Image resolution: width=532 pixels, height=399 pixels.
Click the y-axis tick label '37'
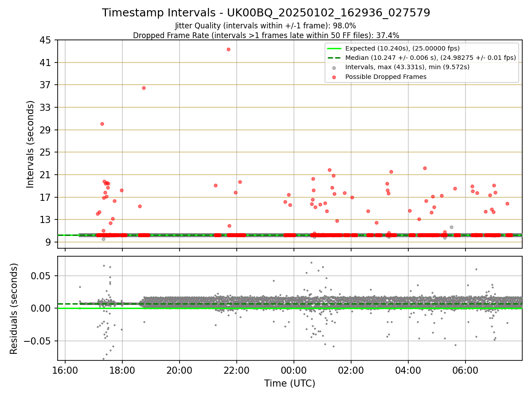coord(45,85)
